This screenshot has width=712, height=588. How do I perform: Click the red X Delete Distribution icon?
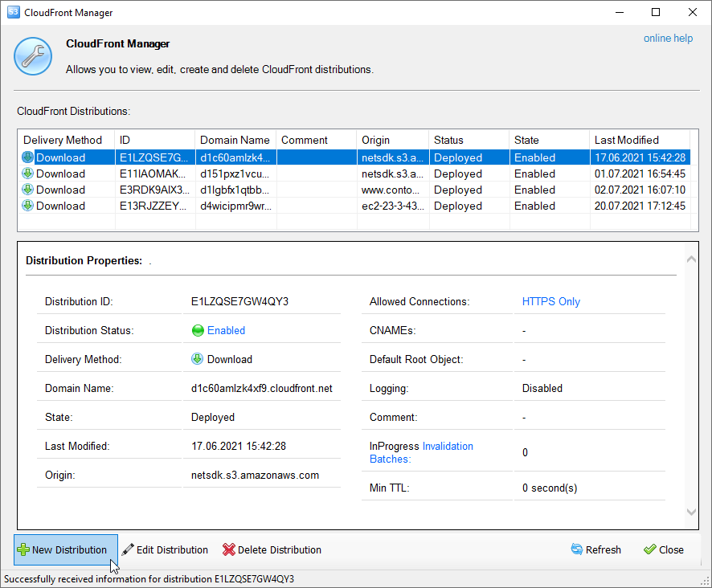pyautogui.click(x=229, y=550)
